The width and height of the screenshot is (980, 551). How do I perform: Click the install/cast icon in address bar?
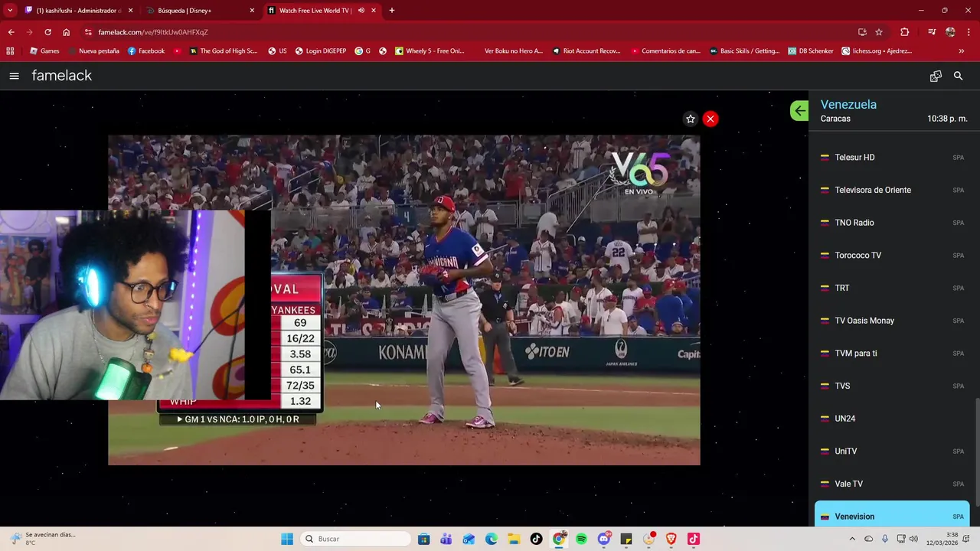point(862,32)
